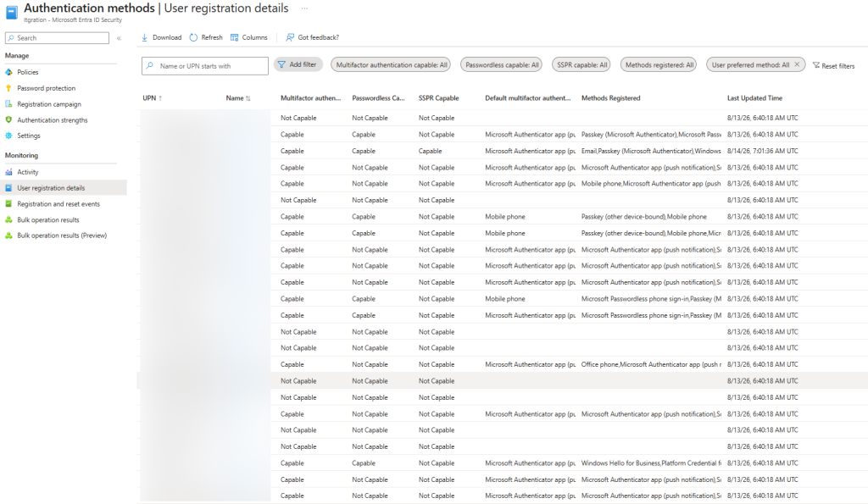Click the Download icon in toolbar
Screen dimensions: 868x504
tap(144, 37)
